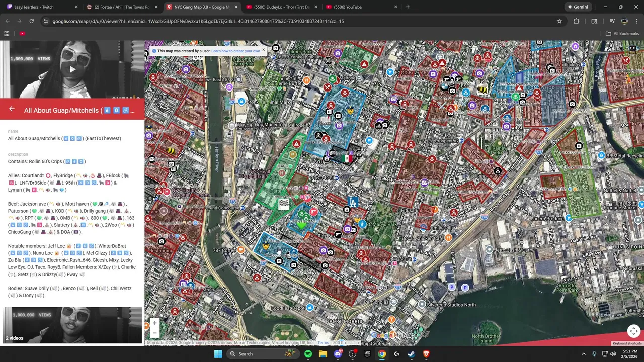Open the volume control in system tray
Image resolution: width=644 pixels, height=362 pixels.
(x=613, y=354)
